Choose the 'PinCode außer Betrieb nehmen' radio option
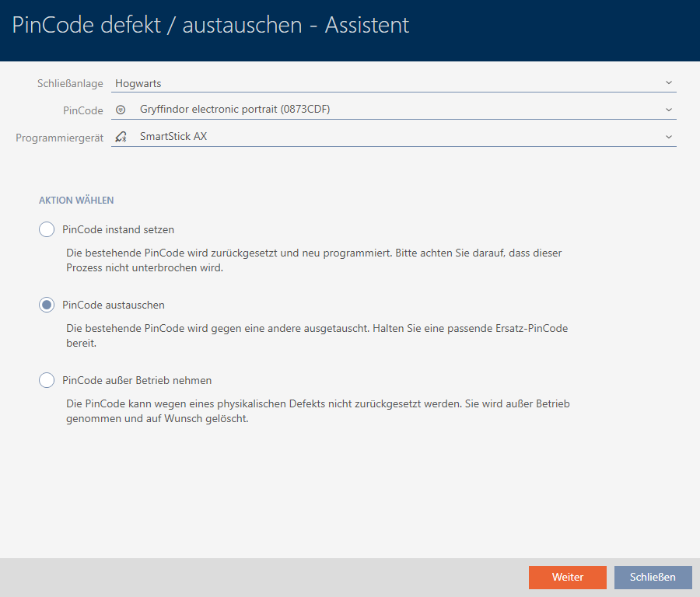The width and height of the screenshot is (700, 597). (47, 380)
